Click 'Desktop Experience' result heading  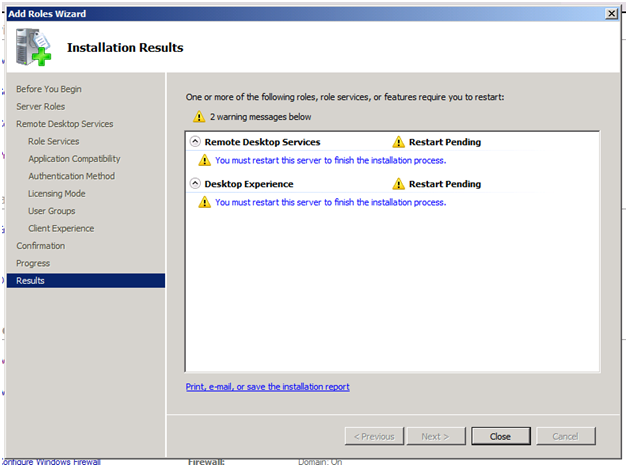(x=249, y=184)
